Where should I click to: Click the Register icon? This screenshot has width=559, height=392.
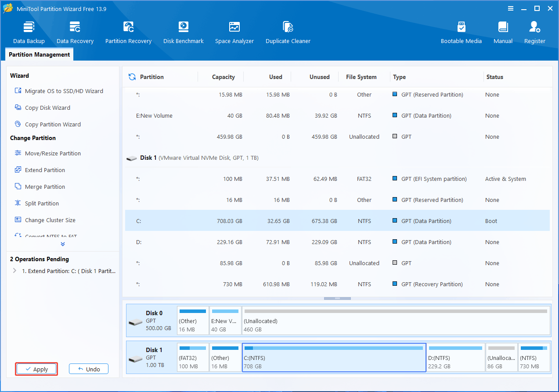534,27
